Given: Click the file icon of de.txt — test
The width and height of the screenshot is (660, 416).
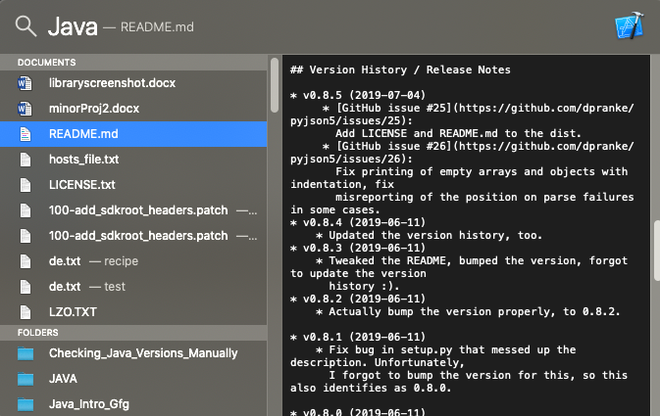Looking at the screenshot, I should 25,287.
